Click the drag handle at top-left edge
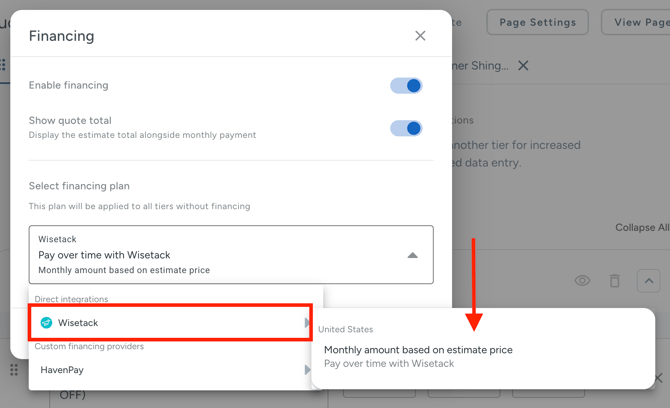Screen dimensions: 670x408 [x=4, y=66]
